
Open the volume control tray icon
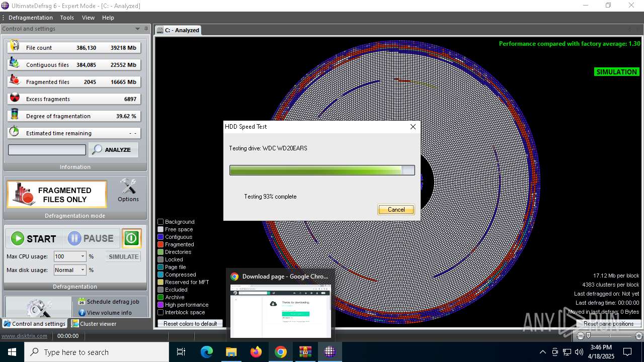coord(579,352)
